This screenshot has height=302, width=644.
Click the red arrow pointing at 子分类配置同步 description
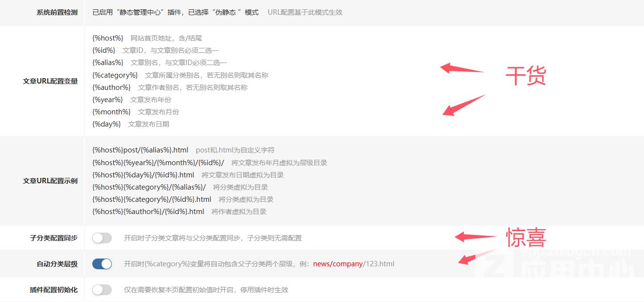pyautogui.click(x=476, y=237)
